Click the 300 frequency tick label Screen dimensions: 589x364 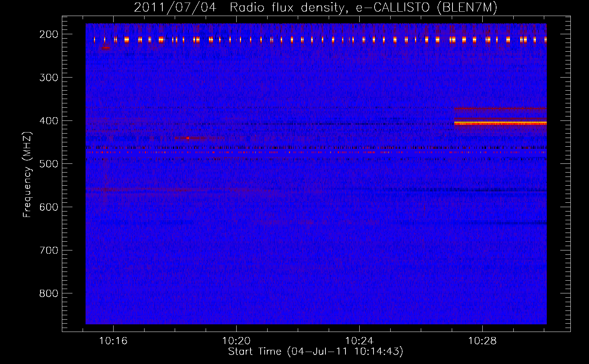(x=49, y=78)
